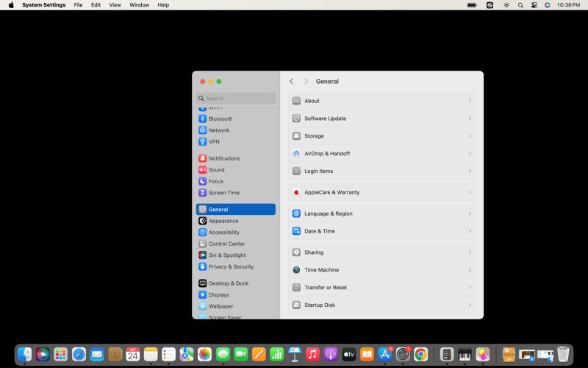The height and width of the screenshot is (368, 588).
Task: Open the Bluetooth settings icon in sidebar
Action: pos(202,118)
